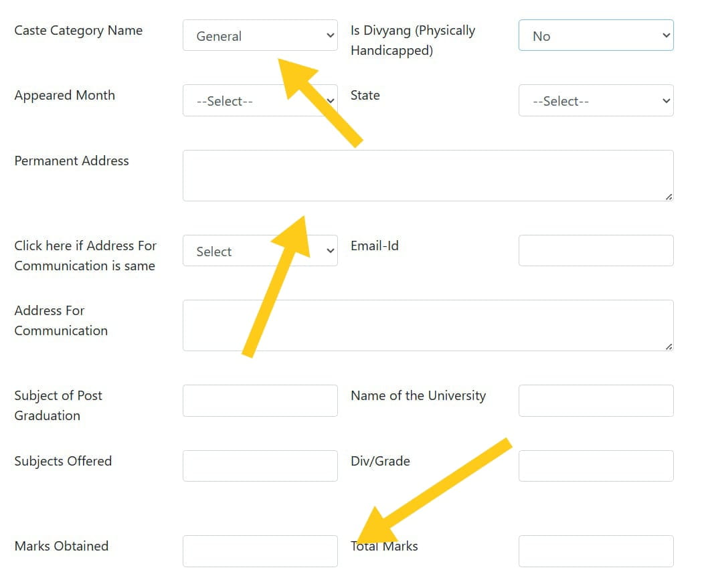Screen dimensions: 702x588
Task: Click the Address For Communication text area
Action: pyautogui.click(x=428, y=325)
